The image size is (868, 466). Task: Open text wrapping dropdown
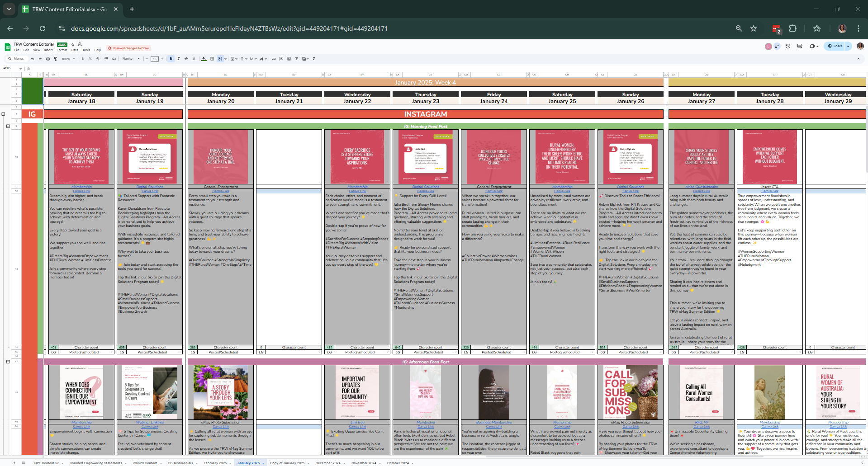pos(253,59)
